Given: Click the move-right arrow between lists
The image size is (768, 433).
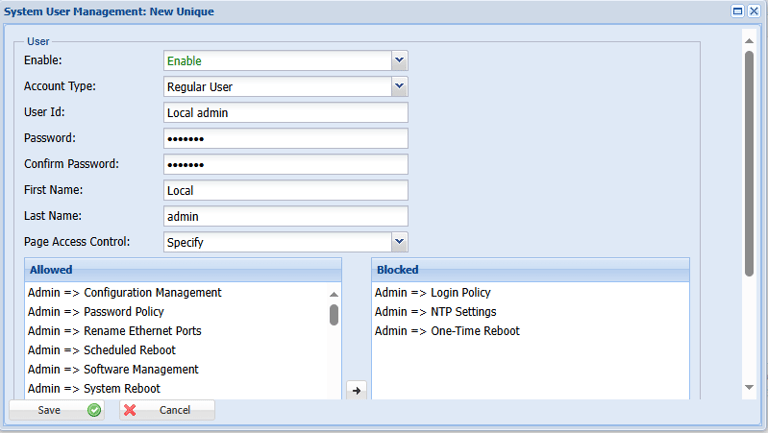Looking at the screenshot, I should (x=357, y=390).
